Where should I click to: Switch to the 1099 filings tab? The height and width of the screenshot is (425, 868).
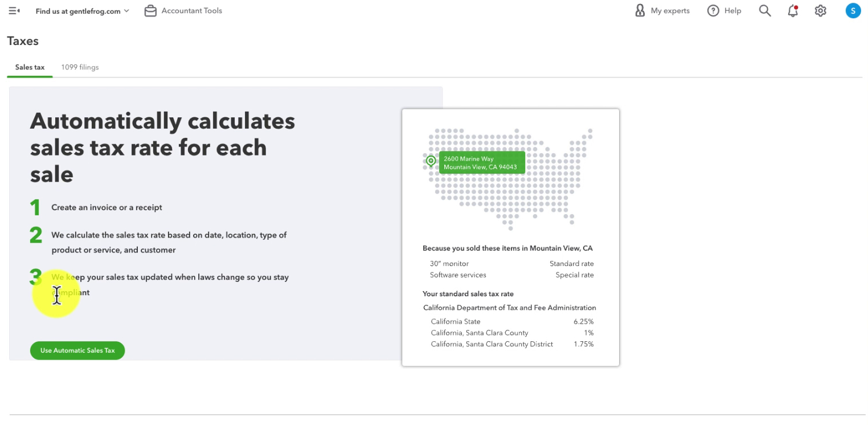(80, 67)
